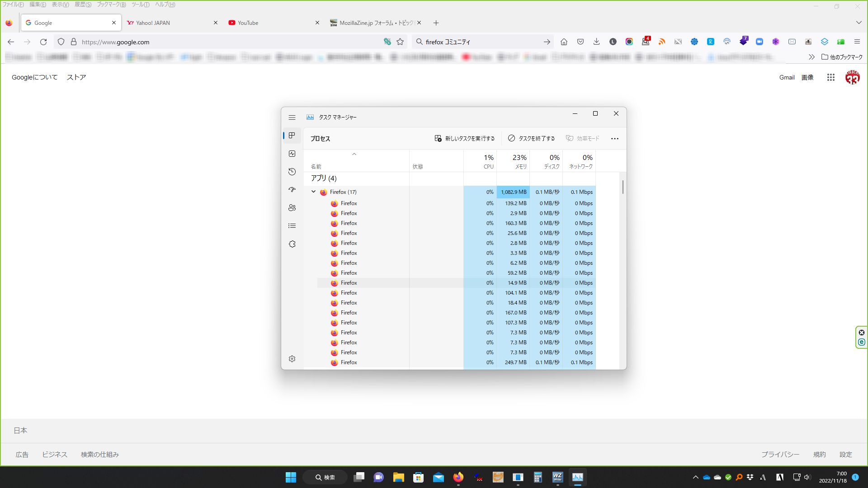Open list all tabs dropdown arrow
The image size is (868, 488).
[x=859, y=23]
